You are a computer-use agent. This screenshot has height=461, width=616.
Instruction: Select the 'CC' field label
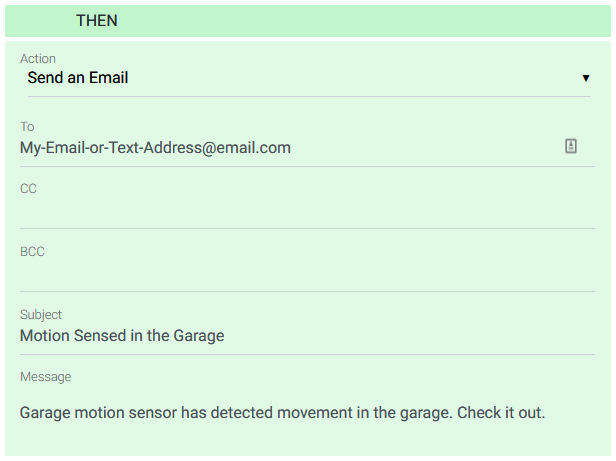(x=28, y=189)
